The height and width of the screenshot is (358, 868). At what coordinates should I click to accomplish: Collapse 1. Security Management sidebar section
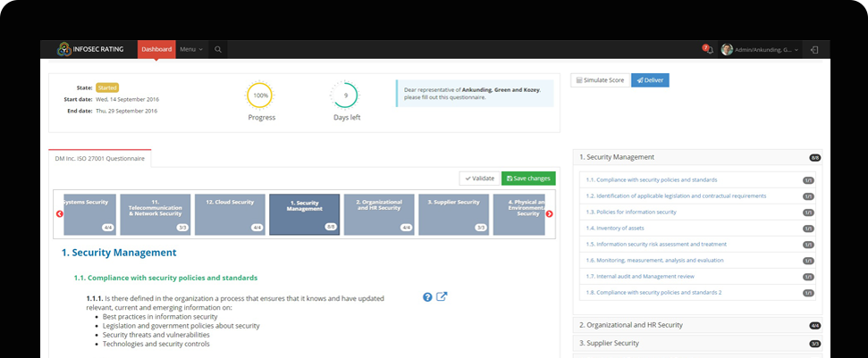[697, 157]
